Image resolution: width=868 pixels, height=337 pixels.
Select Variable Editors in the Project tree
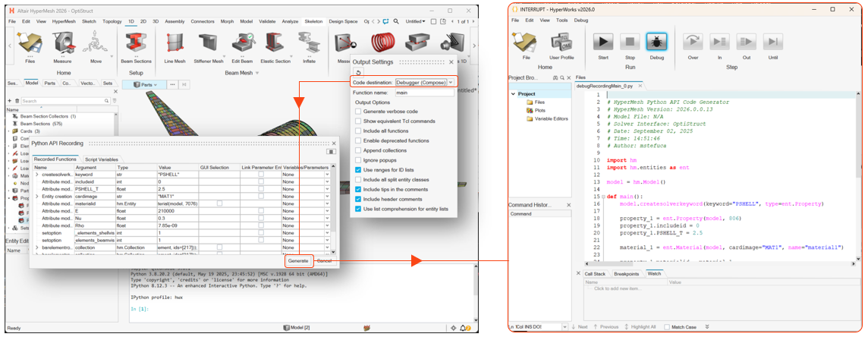[x=551, y=118]
